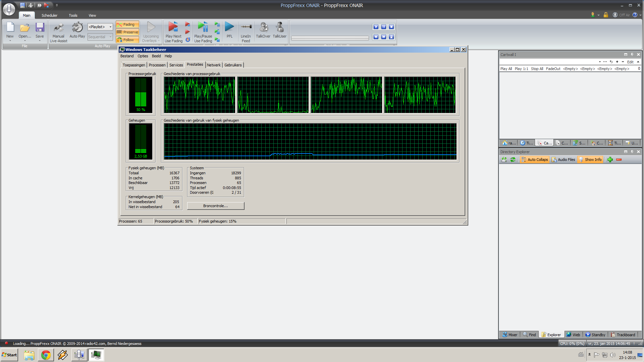
Task: Pin the Cartwall I panel
Action: coord(632,54)
